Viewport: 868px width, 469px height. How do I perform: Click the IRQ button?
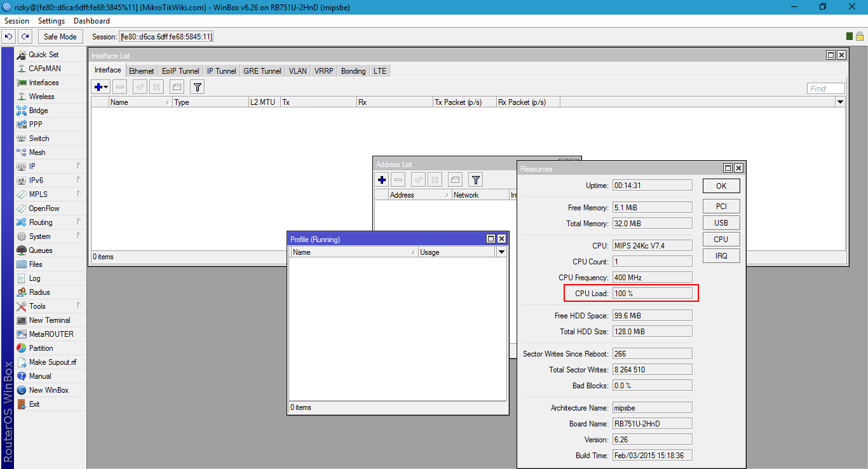tap(721, 256)
